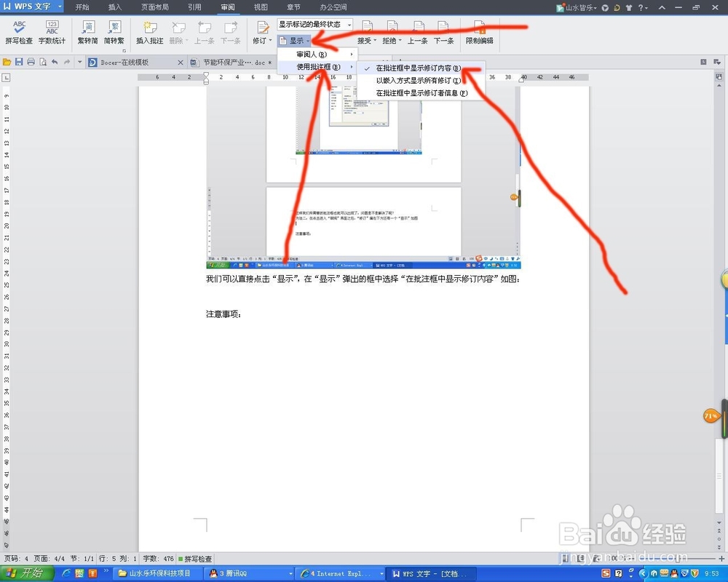This screenshot has height=582, width=728.
Task: Click the vertical scrollbar down arrow
Action: pyautogui.click(x=719, y=523)
